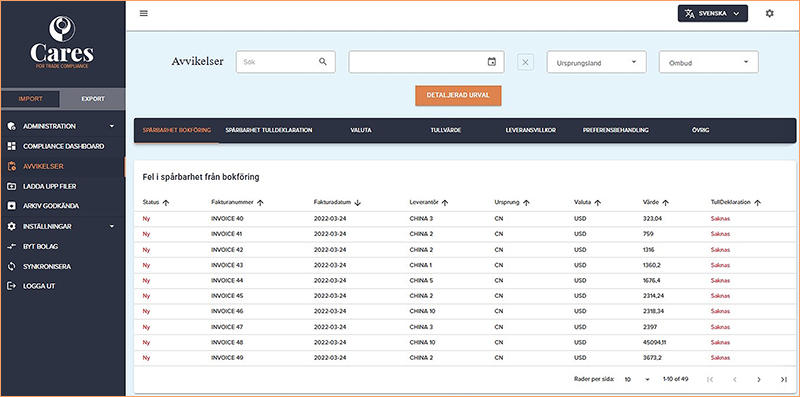Open the calendar date picker icon
The image size is (800, 397).
[491, 62]
